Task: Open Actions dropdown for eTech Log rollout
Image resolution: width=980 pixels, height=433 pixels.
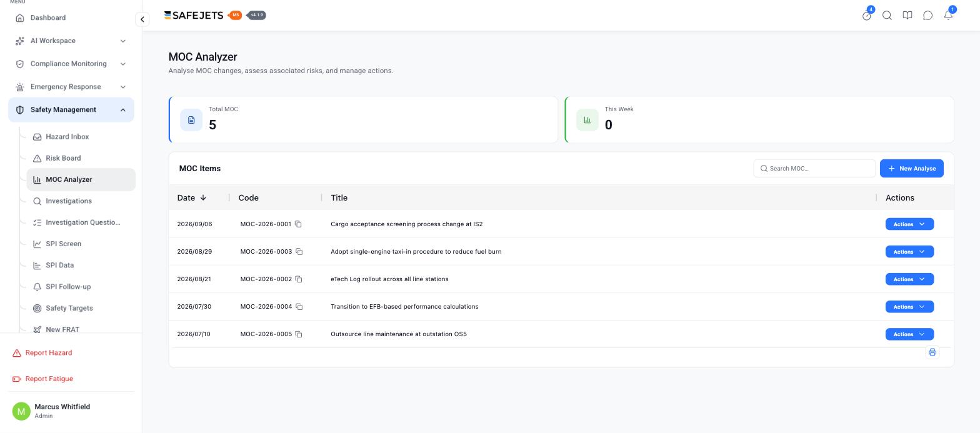Action: (909, 279)
